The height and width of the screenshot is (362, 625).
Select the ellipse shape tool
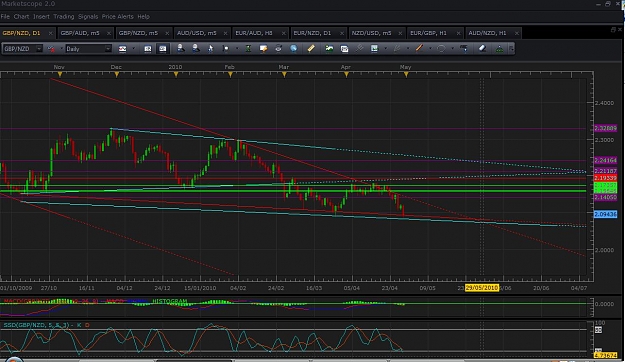[441, 49]
